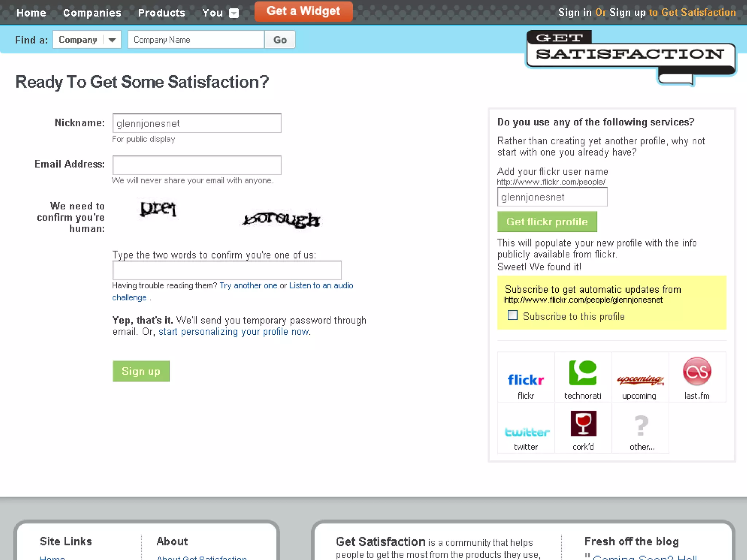Expand the Find a Company dropdown
Viewport: 747px width, 560px height.
[x=87, y=39]
